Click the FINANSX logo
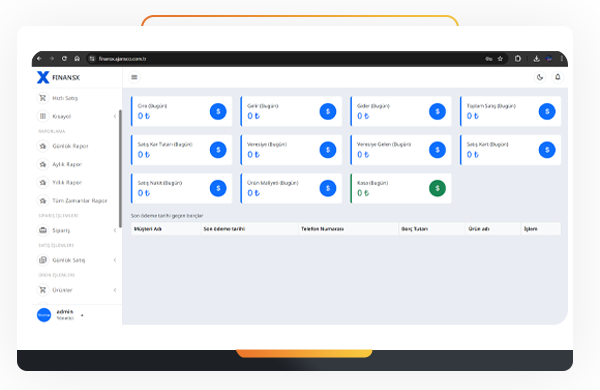The image size is (600, 390). point(58,77)
